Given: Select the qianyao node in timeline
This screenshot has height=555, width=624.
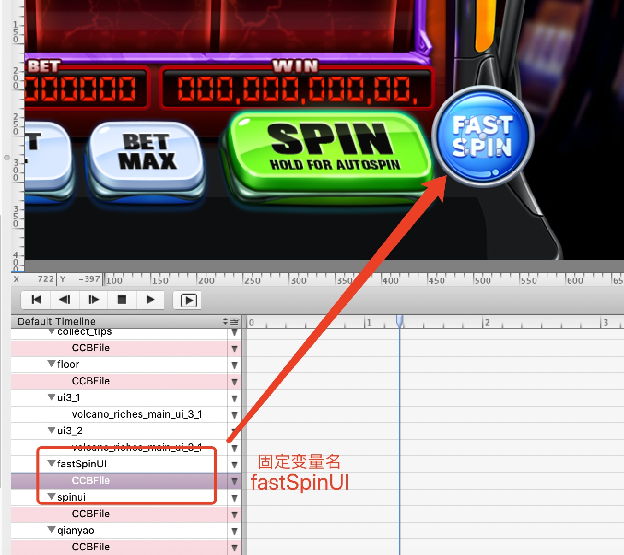Looking at the screenshot, I should (x=78, y=530).
